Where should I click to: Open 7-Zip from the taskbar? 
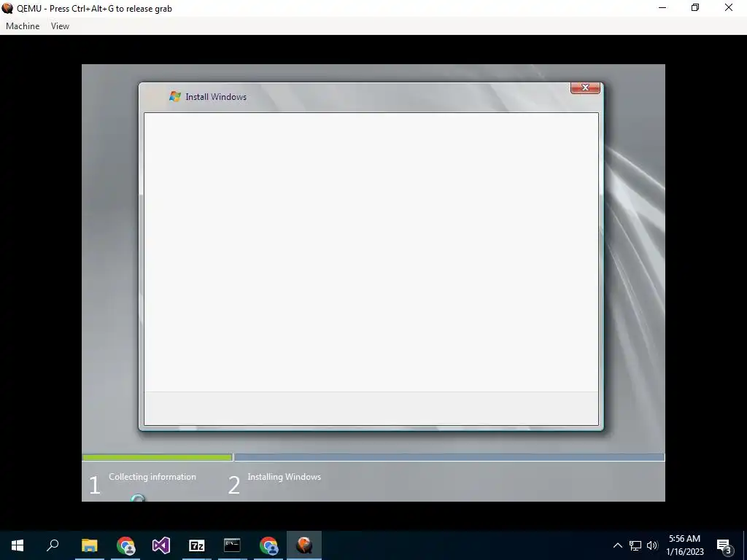(x=197, y=545)
